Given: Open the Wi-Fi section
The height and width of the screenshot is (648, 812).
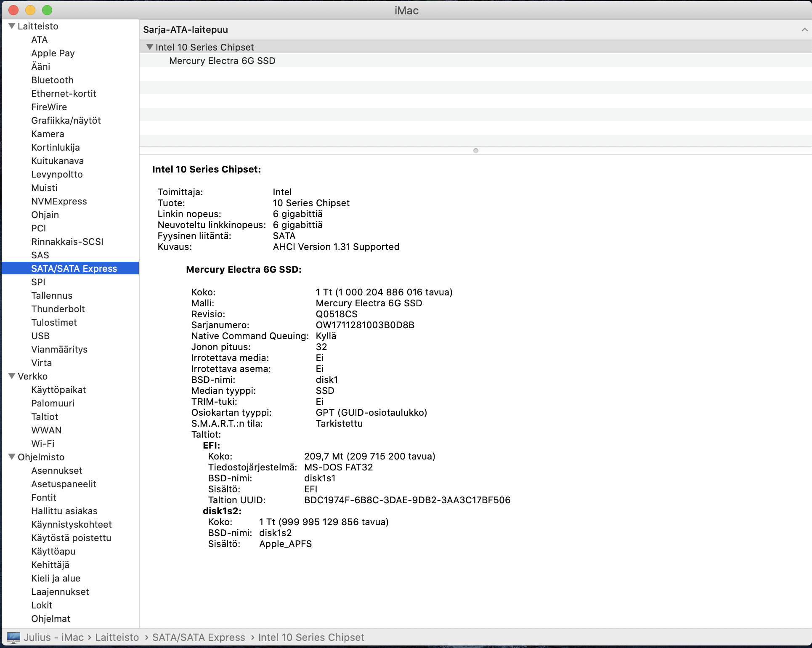Looking at the screenshot, I should pos(43,444).
